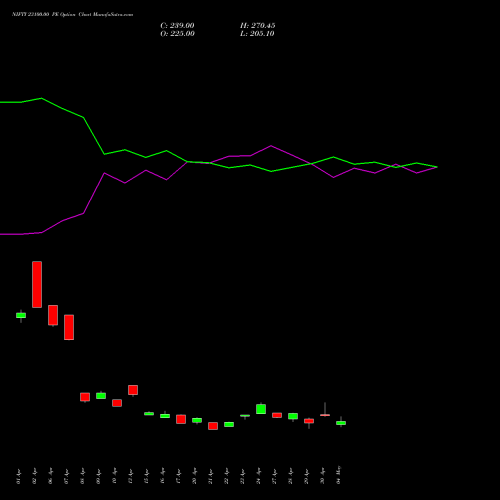Click the green candle above 24 Apr

click(x=261, y=409)
